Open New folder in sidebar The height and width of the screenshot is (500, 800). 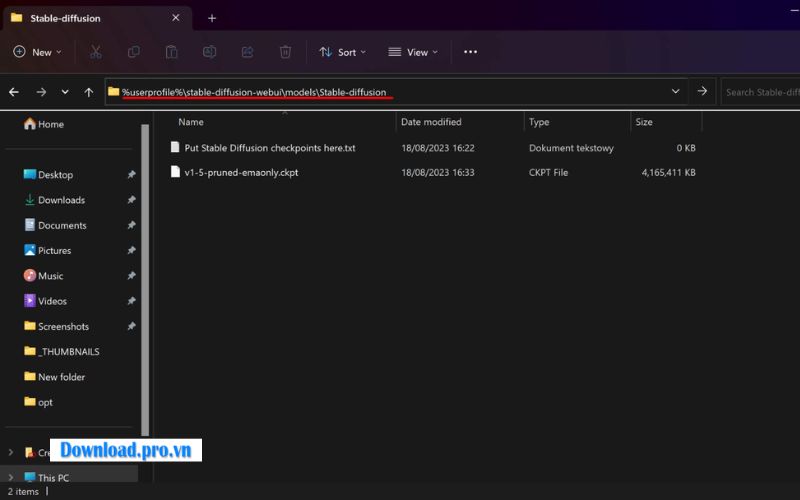(54, 377)
